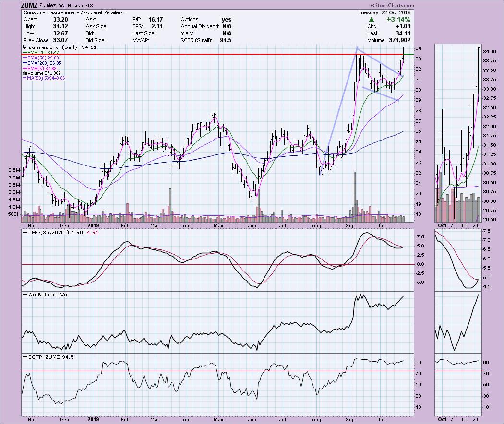Select the date Tuesday 22-Oct-2019
504x424 pixels.
pyautogui.click(x=384, y=12)
